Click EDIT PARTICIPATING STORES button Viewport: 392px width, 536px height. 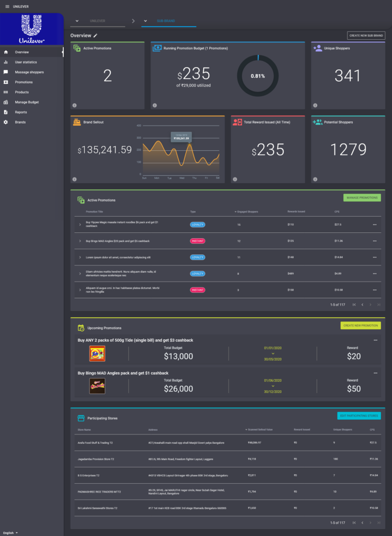point(359,416)
